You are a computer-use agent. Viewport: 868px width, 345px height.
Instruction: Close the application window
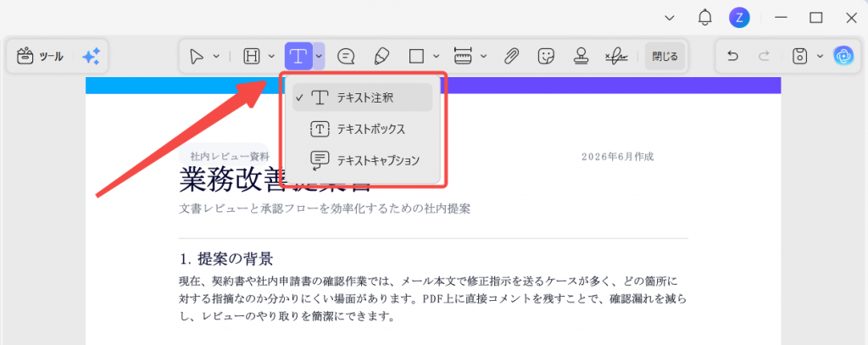(851, 18)
